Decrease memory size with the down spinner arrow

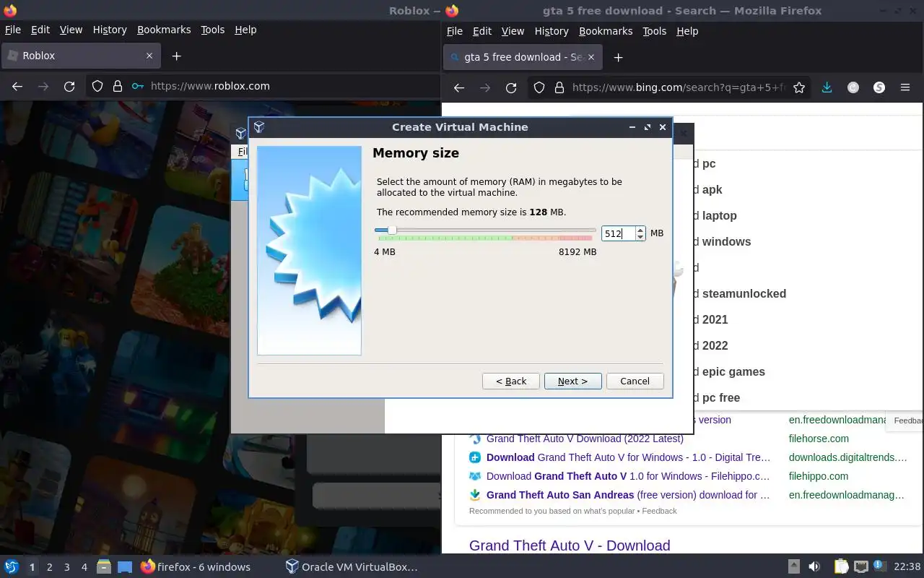click(x=640, y=237)
